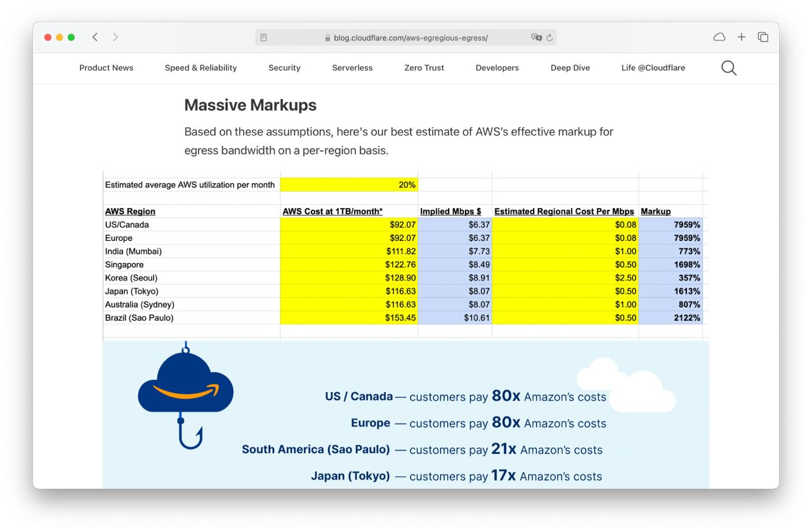812x532 pixels.
Task: Click the lock icon in address bar
Action: pyautogui.click(x=328, y=38)
